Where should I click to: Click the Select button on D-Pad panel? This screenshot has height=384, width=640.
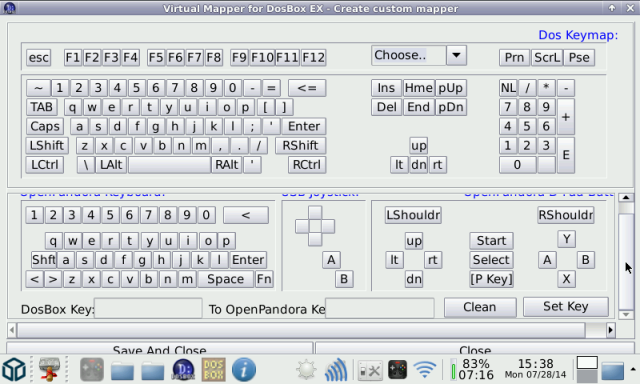pos(491,260)
